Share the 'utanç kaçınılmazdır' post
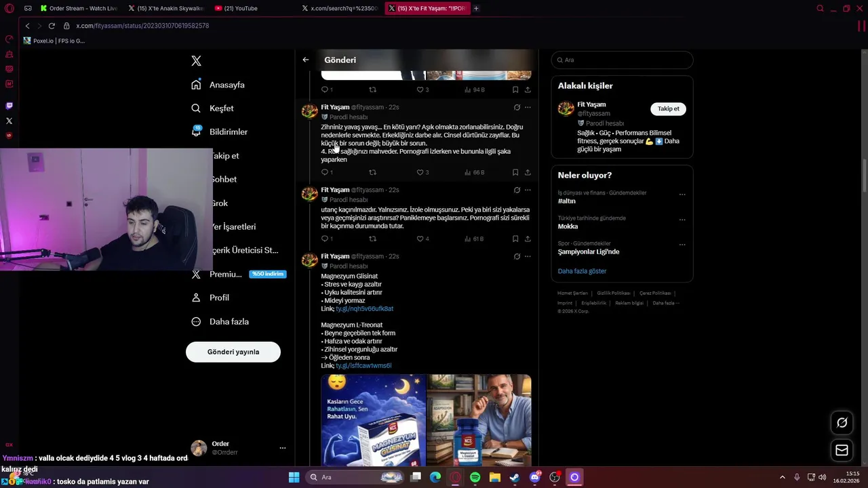This screenshot has height=488, width=868. (x=528, y=239)
